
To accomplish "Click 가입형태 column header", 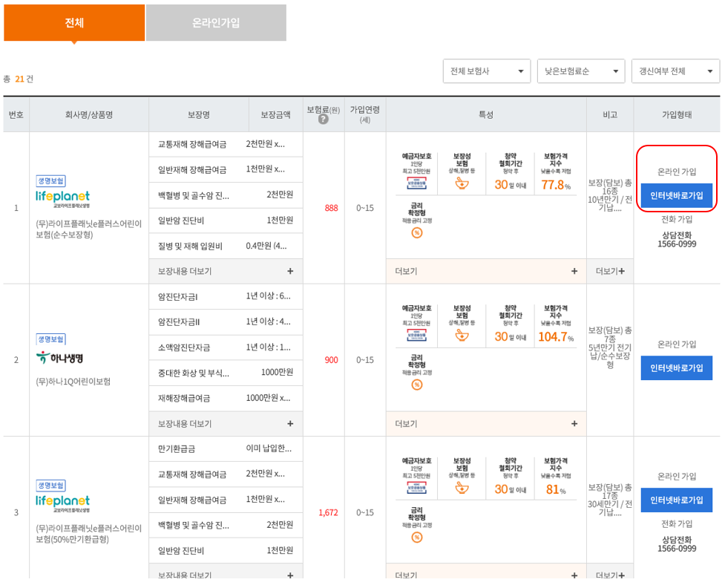I will (x=677, y=115).
